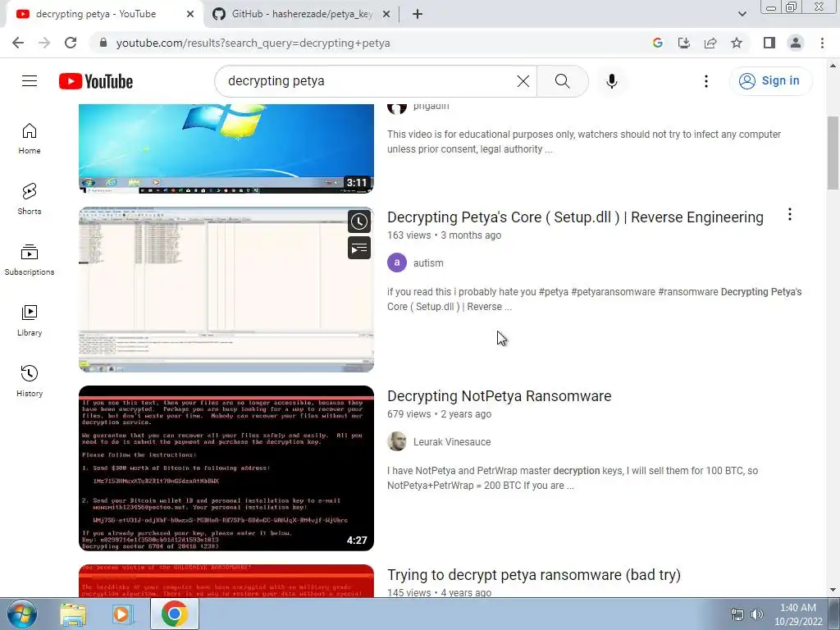Clear the search query with X
Screen dimensions: 840x630
523,81
